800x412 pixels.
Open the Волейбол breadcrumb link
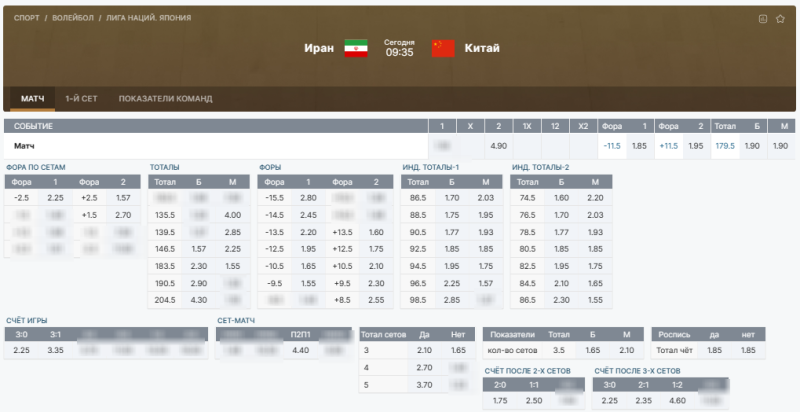coord(75,19)
